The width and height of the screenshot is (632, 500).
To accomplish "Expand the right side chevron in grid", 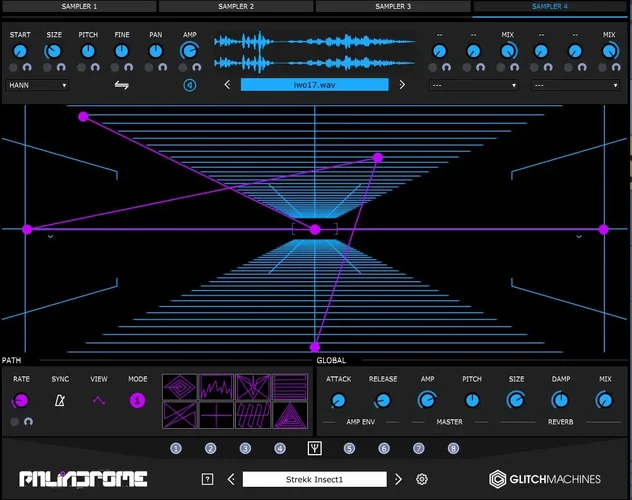I will click(579, 237).
